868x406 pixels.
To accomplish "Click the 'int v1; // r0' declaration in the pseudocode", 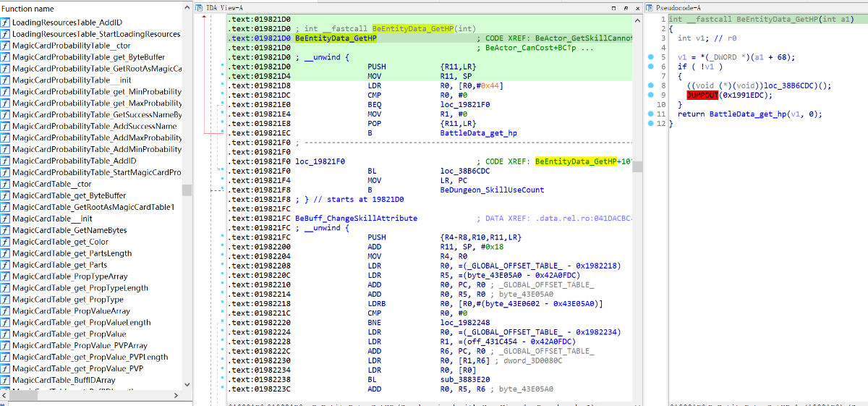I will [709, 38].
